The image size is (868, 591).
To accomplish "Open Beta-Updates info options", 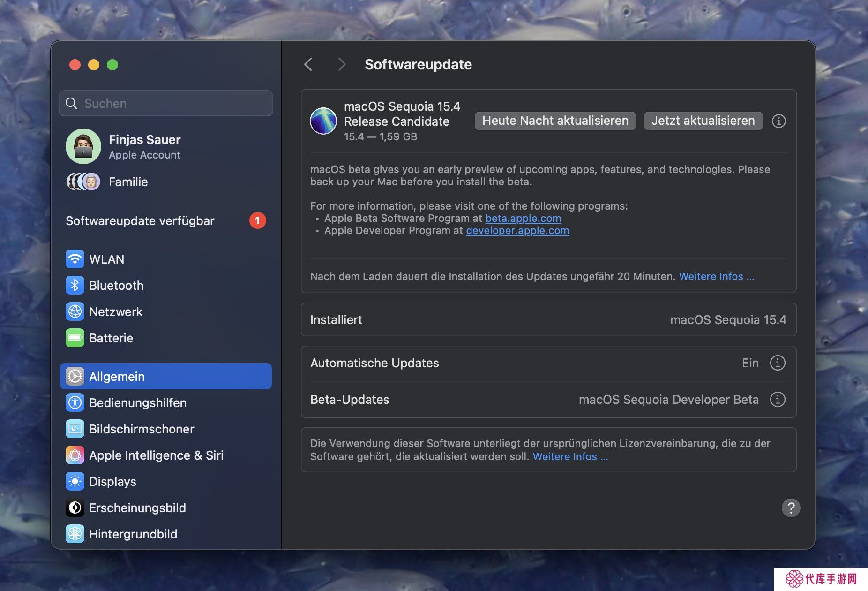I will tap(778, 399).
